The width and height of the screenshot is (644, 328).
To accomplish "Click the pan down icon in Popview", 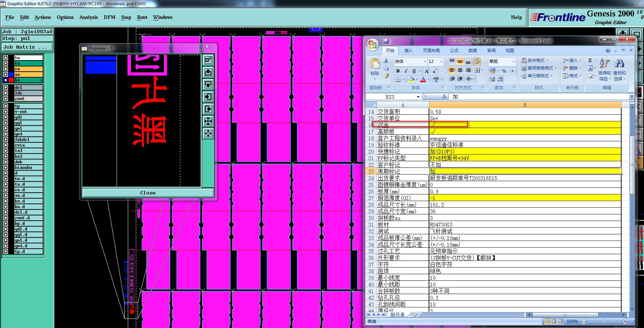I will click(x=208, y=85).
